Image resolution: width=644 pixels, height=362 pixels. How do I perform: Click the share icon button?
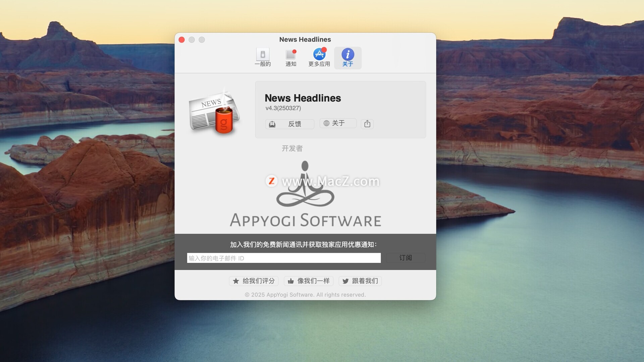point(367,124)
